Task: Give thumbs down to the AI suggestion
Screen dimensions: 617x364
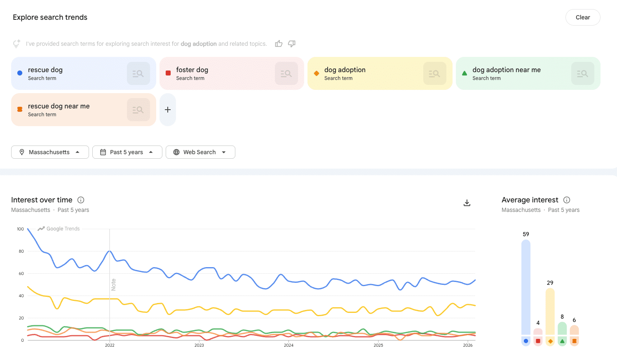Action: (x=292, y=43)
